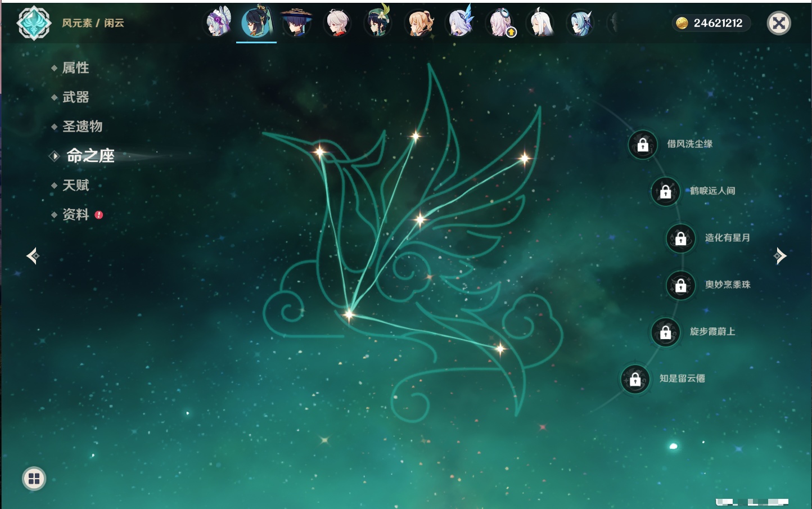Select the light-blue haired character avatar
The image size is (812, 509).
580,23
